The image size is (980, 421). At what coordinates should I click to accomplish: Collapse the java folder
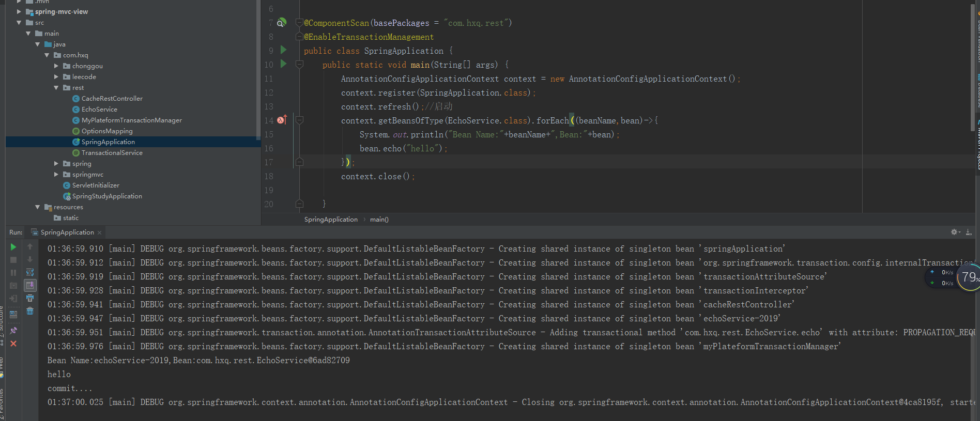point(38,44)
